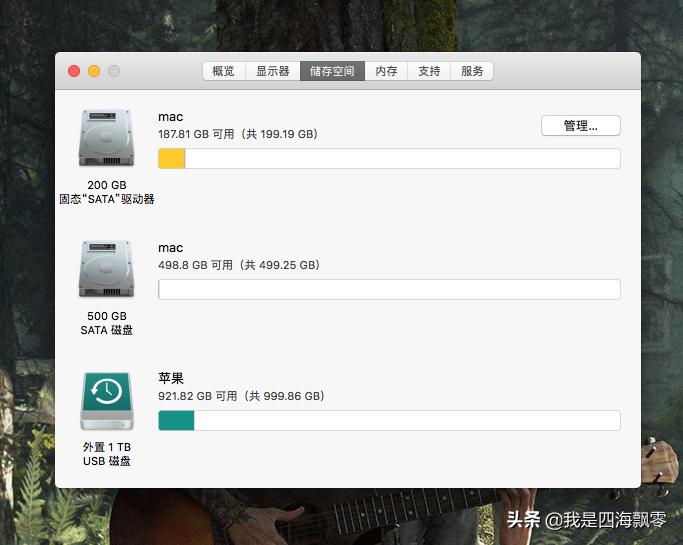Image resolution: width=683 pixels, height=545 pixels.
Task: Click the 管理... button
Action: [581, 125]
